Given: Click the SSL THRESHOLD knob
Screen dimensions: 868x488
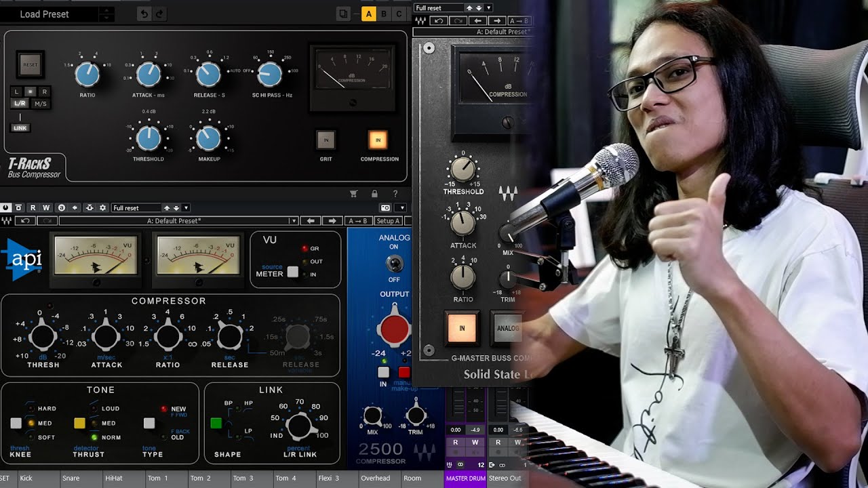Looking at the screenshot, I should click(463, 169).
